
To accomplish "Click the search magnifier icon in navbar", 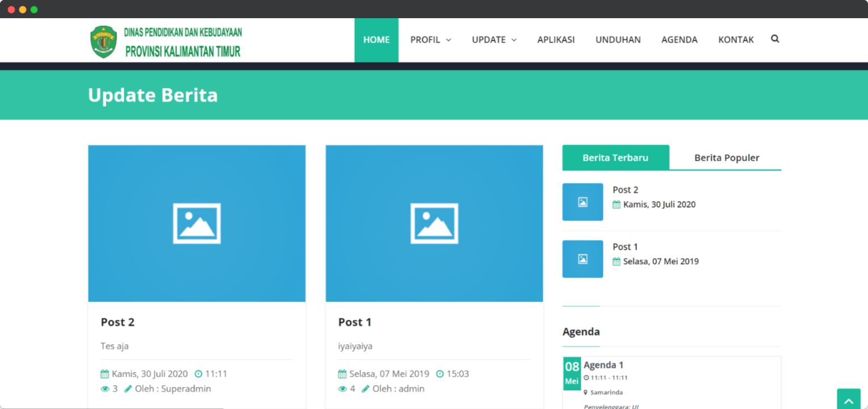I will (775, 39).
